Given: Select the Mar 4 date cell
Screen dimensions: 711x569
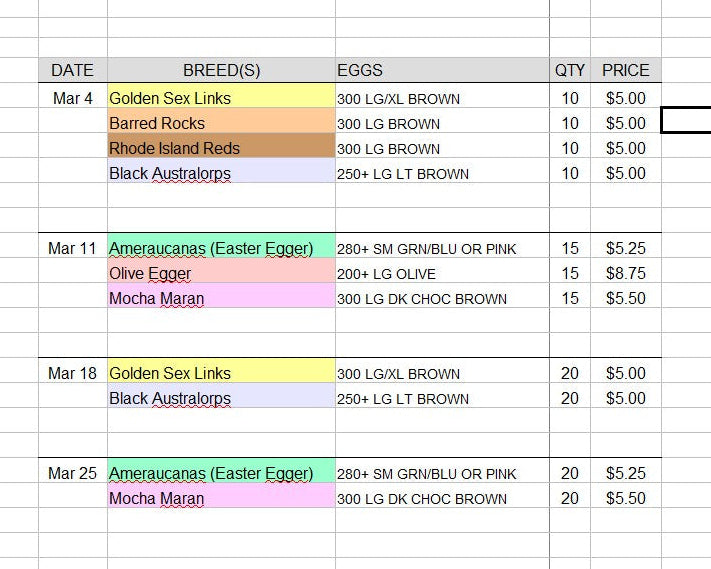Looking at the screenshot, I should [72, 98].
